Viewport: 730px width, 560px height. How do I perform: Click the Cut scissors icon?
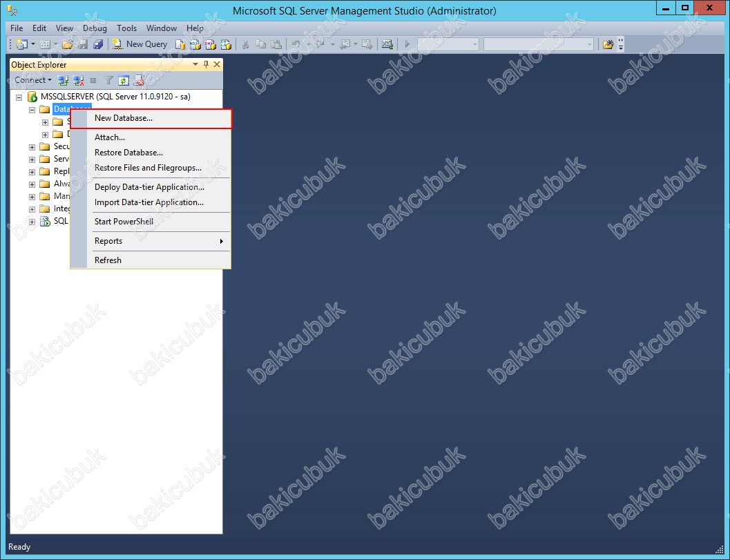point(245,44)
